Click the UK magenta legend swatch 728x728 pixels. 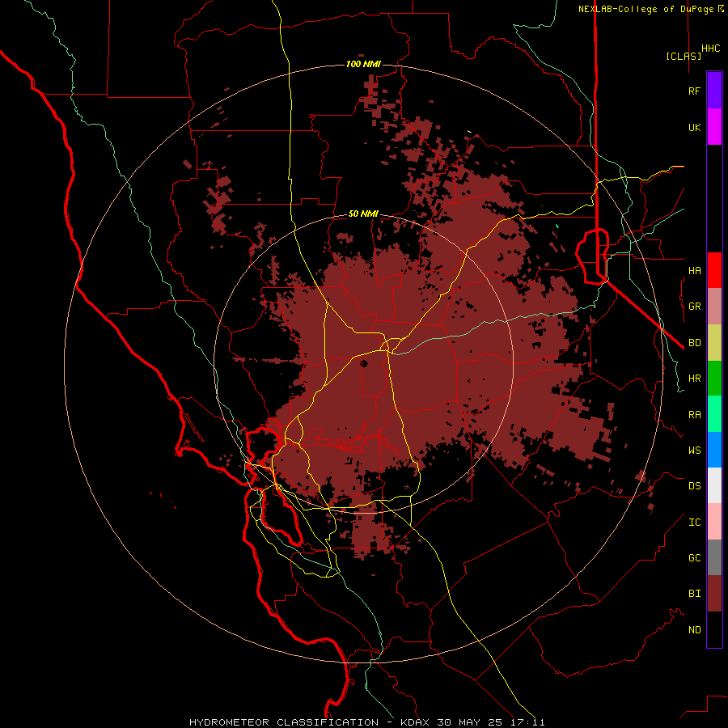tap(714, 127)
